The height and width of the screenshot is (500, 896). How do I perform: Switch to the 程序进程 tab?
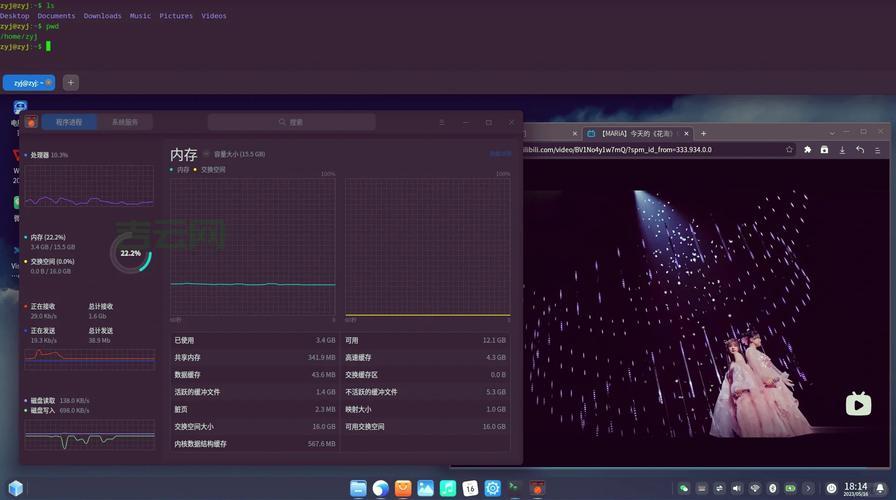point(69,122)
